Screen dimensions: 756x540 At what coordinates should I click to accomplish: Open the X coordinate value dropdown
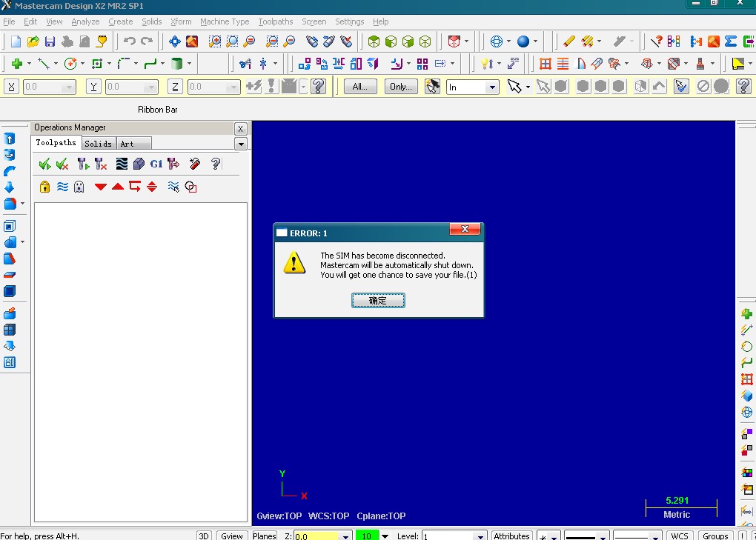coord(69,87)
